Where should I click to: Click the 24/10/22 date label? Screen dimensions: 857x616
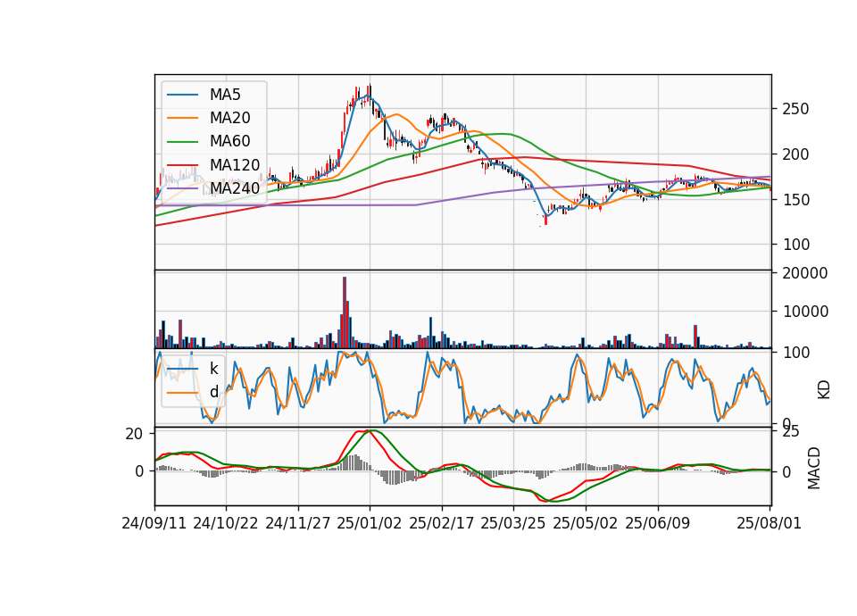[226, 523]
